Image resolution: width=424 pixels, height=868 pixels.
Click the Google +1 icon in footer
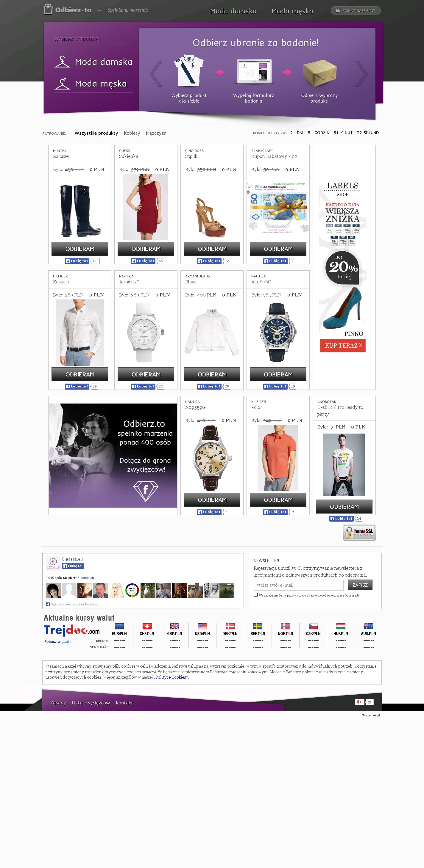pyautogui.click(x=360, y=702)
